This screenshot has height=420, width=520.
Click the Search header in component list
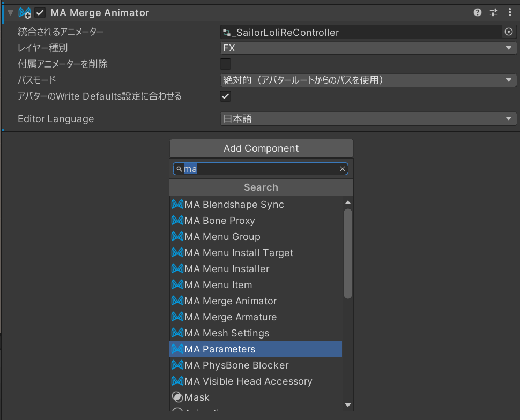tap(261, 187)
